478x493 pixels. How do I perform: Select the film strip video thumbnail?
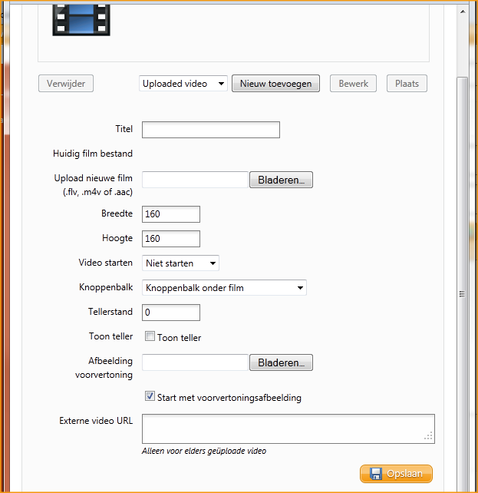(x=81, y=19)
